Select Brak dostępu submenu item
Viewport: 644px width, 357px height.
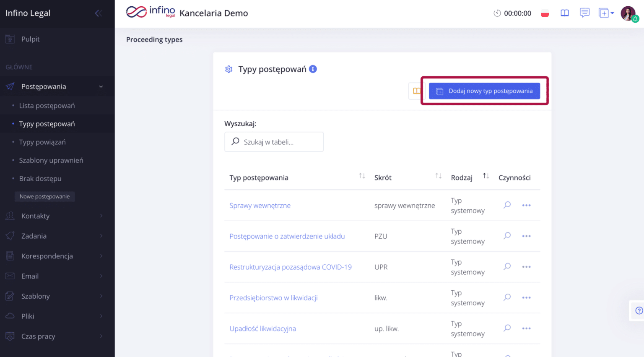click(40, 178)
